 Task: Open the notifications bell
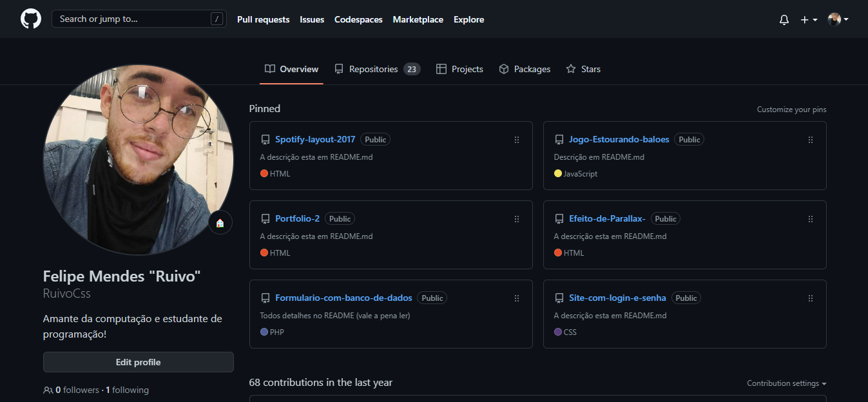(784, 20)
